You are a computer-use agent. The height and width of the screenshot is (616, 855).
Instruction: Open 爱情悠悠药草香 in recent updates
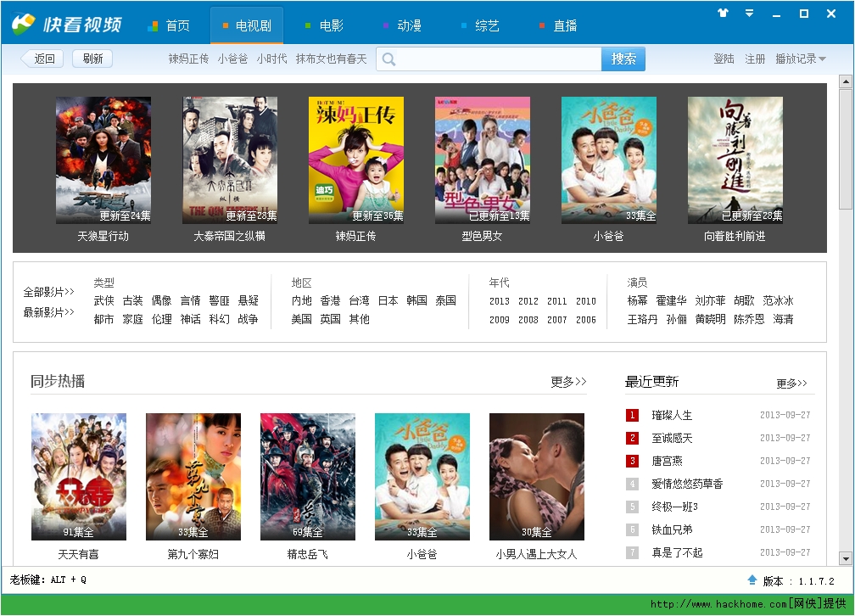(687, 484)
